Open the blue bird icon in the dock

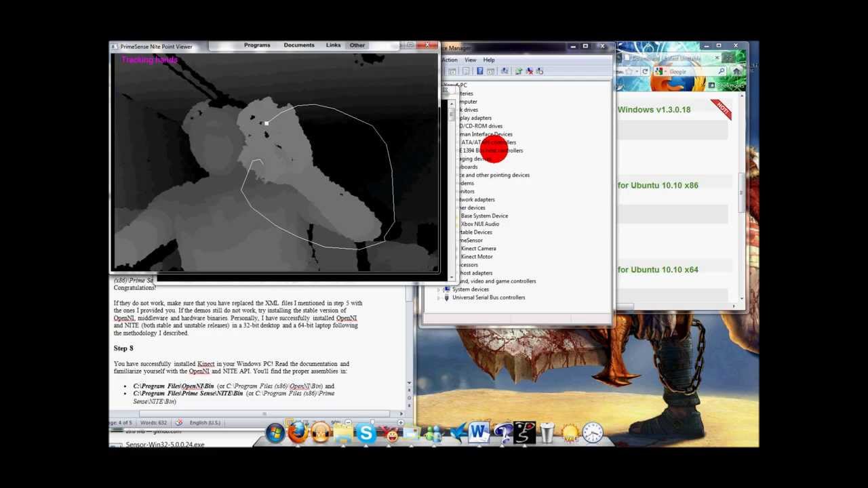point(458,432)
